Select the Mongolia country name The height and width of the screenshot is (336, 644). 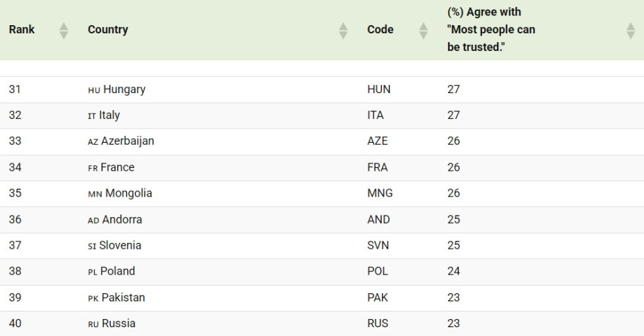pyautogui.click(x=129, y=193)
